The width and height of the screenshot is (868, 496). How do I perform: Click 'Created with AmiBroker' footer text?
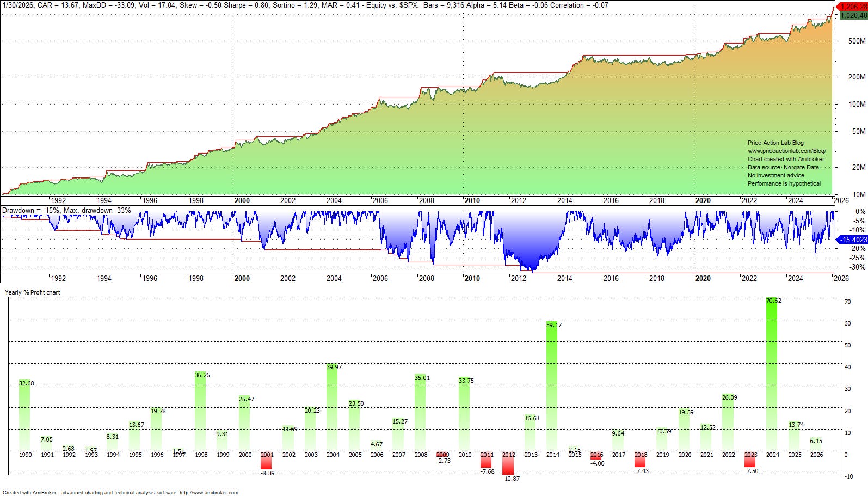click(x=29, y=492)
